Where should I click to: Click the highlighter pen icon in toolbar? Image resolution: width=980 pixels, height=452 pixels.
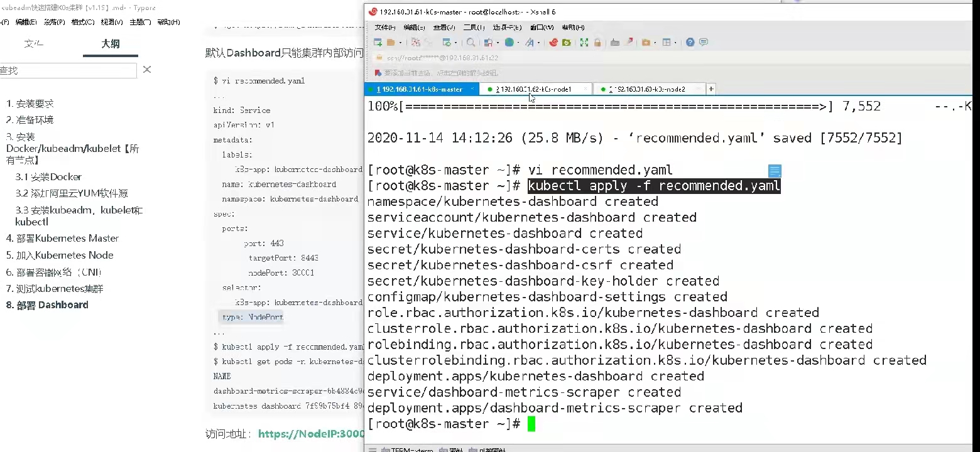(628, 43)
